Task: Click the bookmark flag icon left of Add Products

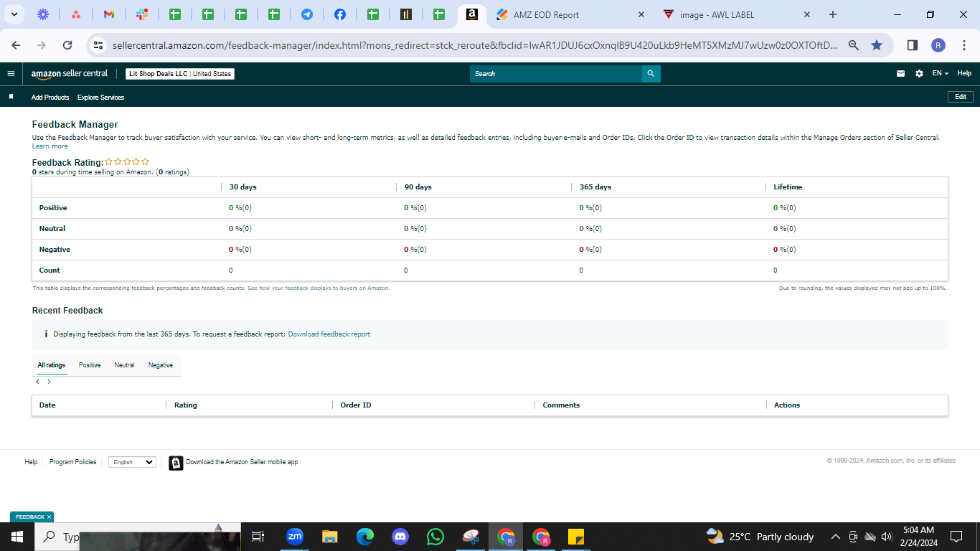Action: [11, 97]
